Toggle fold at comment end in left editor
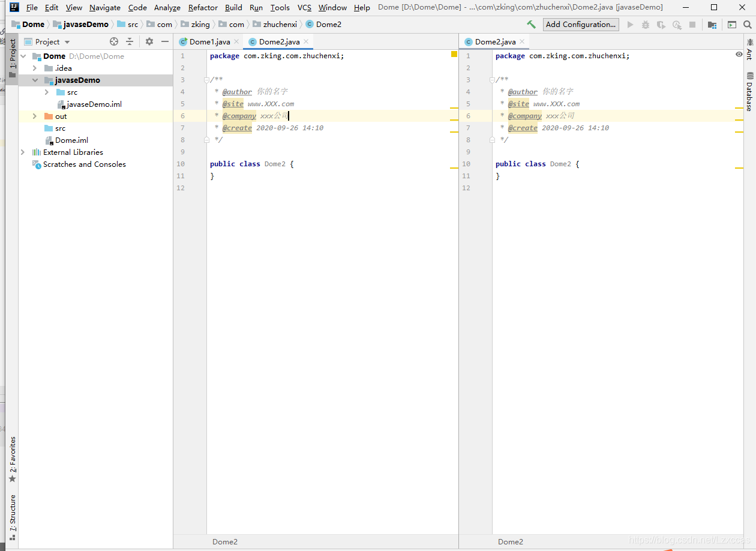The width and height of the screenshot is (756, 551). (x=206, y=140)
